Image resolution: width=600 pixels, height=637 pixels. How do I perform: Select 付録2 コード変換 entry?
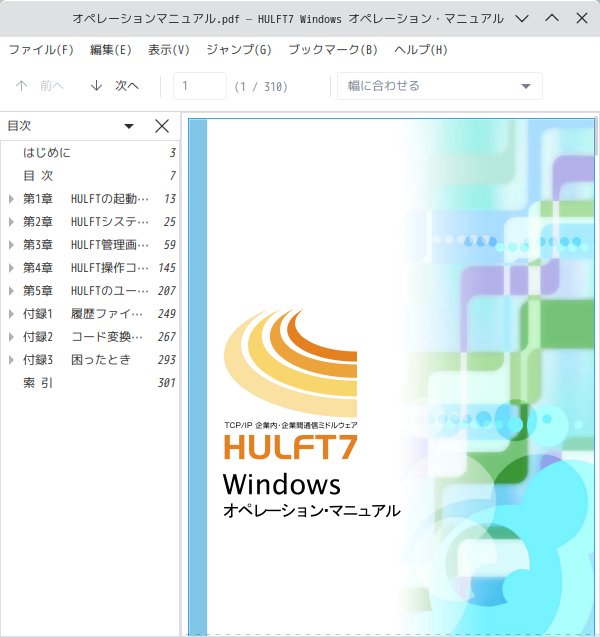click(x=90, y=337)
